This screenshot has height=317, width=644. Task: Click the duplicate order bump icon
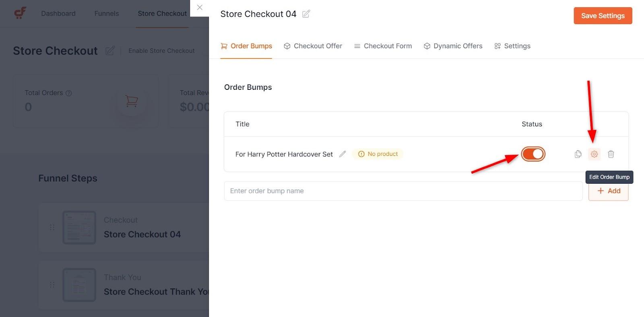(x=578, y=154)
